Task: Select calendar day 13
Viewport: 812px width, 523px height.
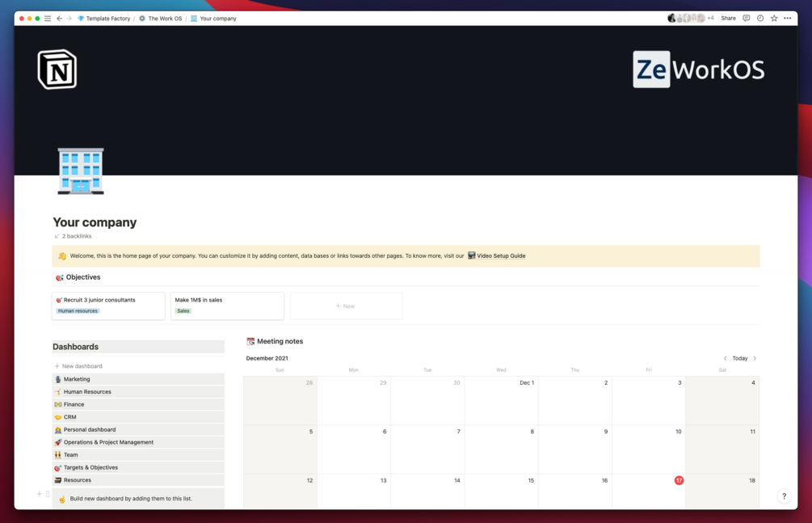Action: coord(354,491)
